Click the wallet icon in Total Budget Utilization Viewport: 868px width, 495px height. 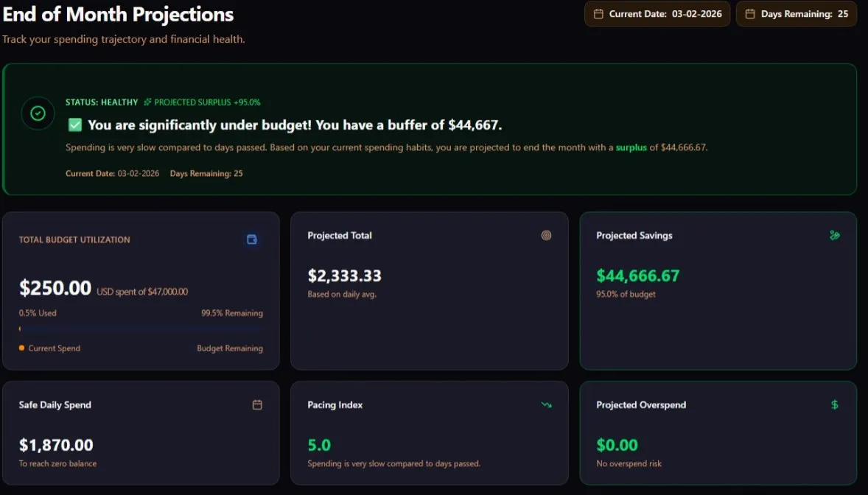click(x=252, y=239)
